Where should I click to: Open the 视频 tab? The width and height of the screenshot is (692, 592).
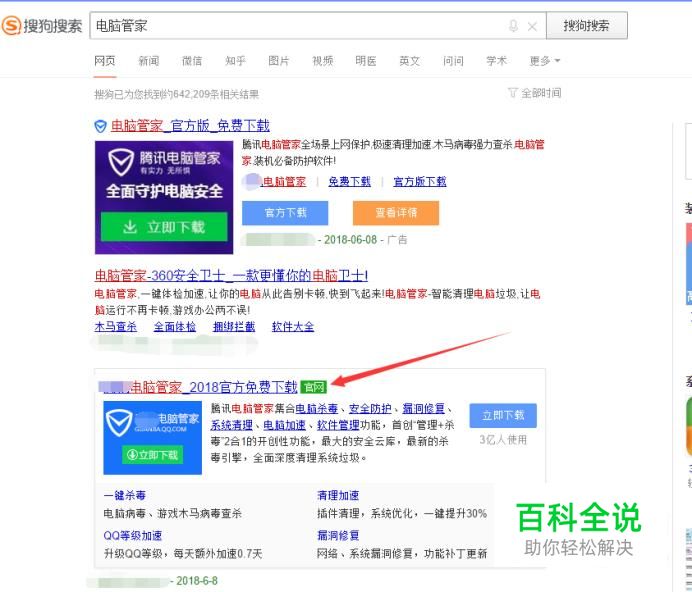(322, 61)
